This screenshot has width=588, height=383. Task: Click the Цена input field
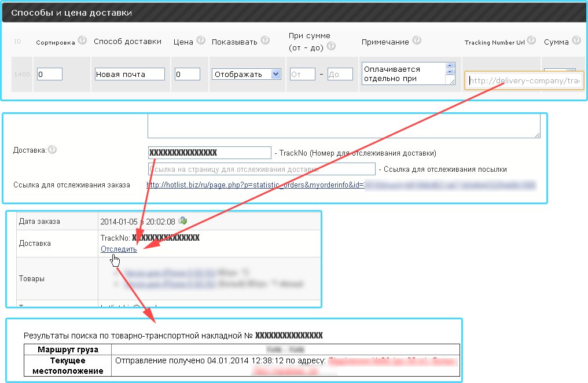click(187, 74)
